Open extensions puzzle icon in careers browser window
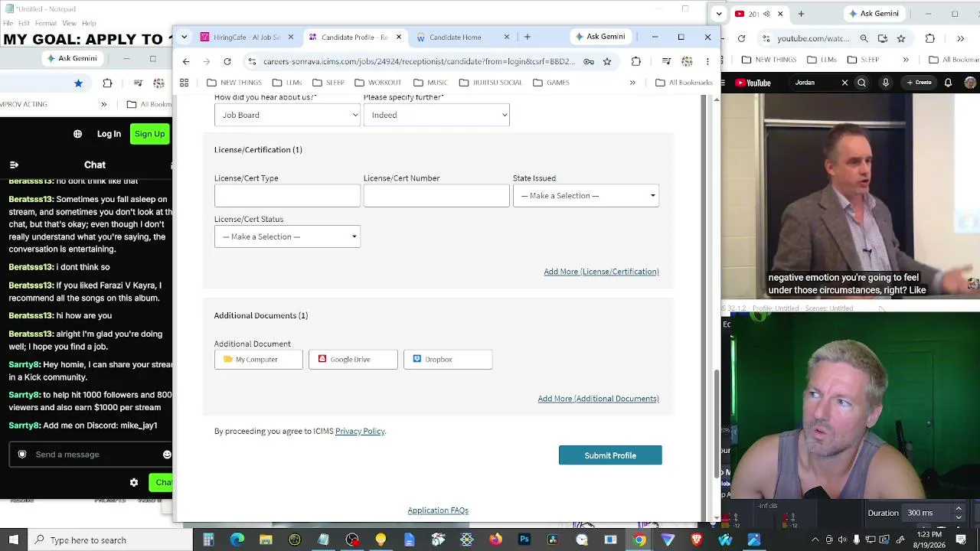The width and height of the screenshot is (980, 551). click(636, 61)
